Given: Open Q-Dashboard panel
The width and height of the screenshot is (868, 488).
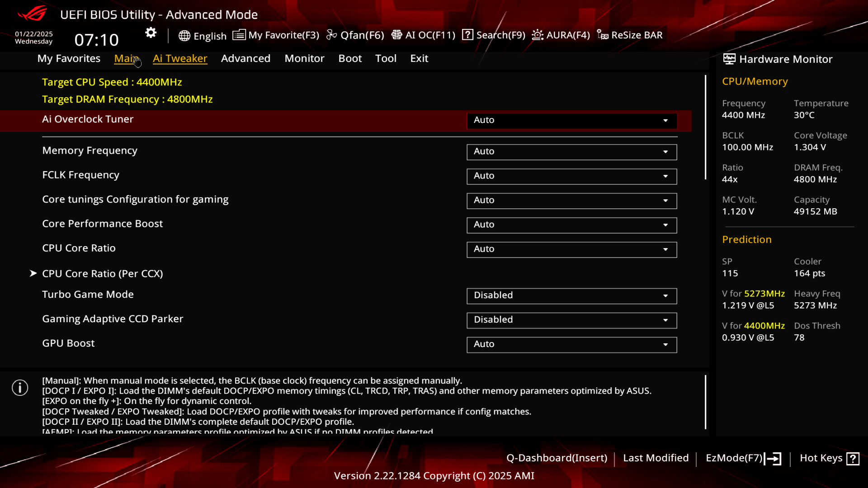Looking at the screenshot, I should pyautogui.click(x=557, y=458).
